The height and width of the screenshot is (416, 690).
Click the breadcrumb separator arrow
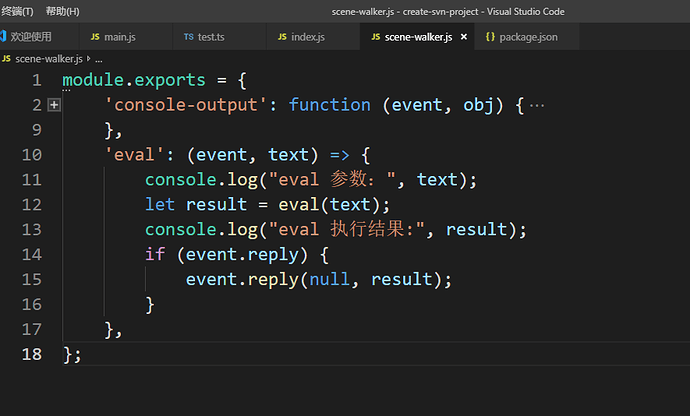pos(88,58)
